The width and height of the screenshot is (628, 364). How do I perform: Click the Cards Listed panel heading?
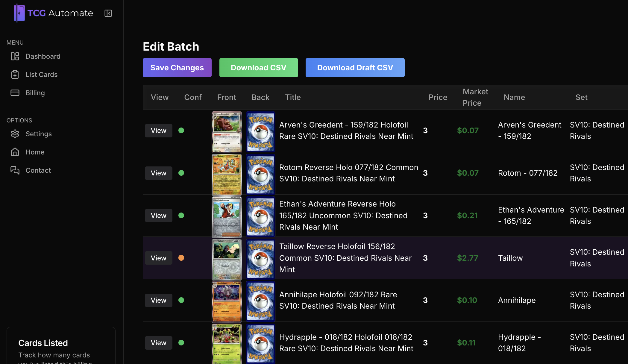[x=43, y=343]
